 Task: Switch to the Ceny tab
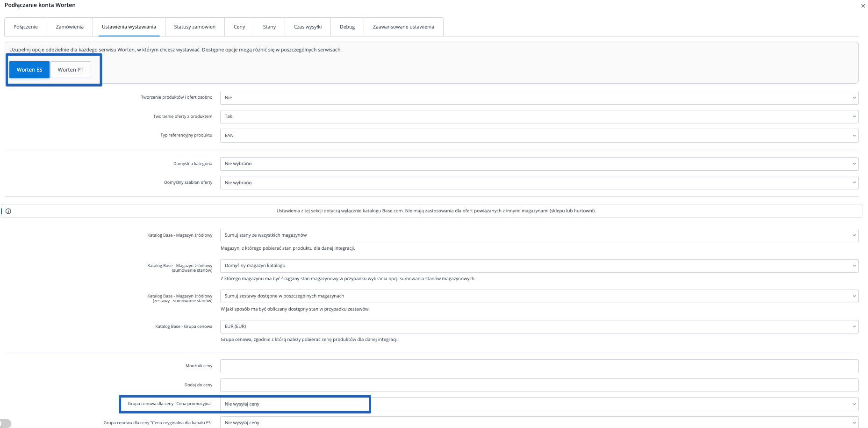point(239,27)
